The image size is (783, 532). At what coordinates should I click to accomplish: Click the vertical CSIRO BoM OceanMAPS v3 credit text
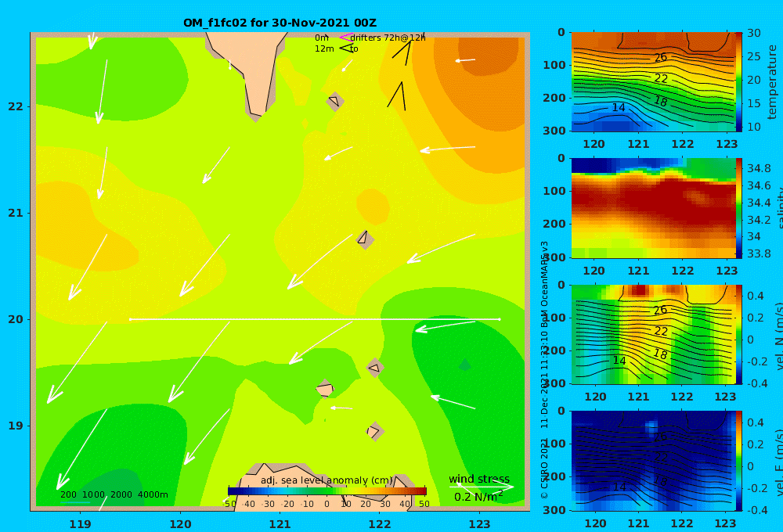(x=544, y=369)
